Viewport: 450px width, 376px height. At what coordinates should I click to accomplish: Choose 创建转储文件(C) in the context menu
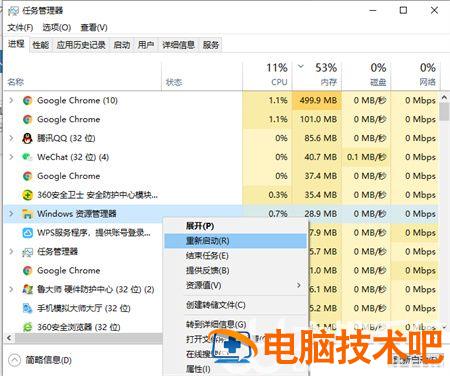tap(235, 305)
